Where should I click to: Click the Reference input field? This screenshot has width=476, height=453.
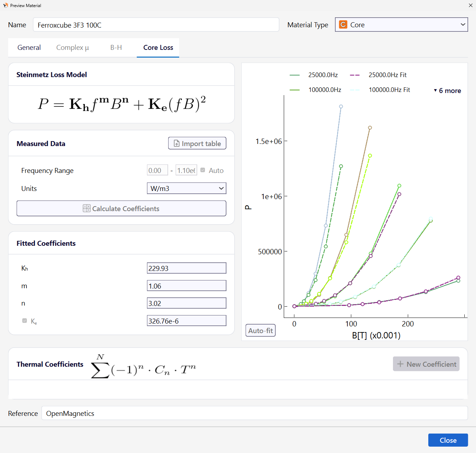point(254,413)
